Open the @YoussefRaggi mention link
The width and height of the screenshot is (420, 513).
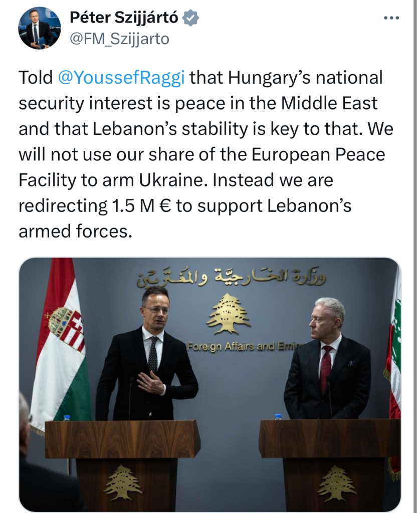click(121, 78)
